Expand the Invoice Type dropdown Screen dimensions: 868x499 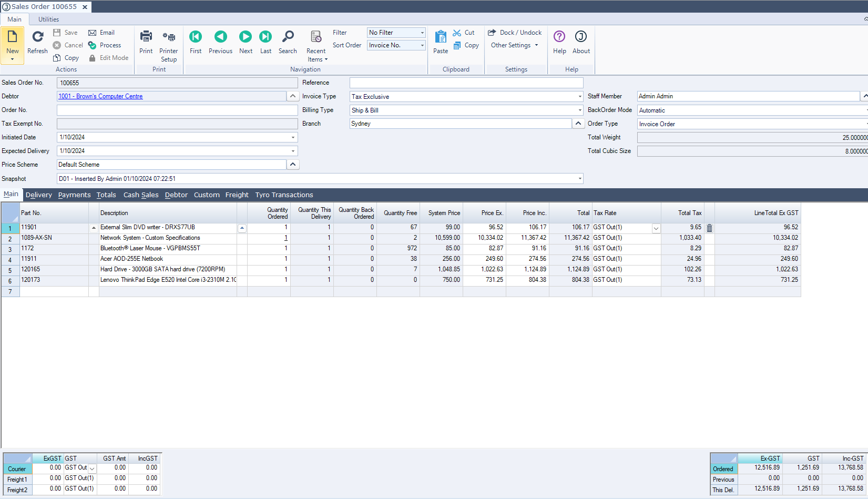[580, 97]
